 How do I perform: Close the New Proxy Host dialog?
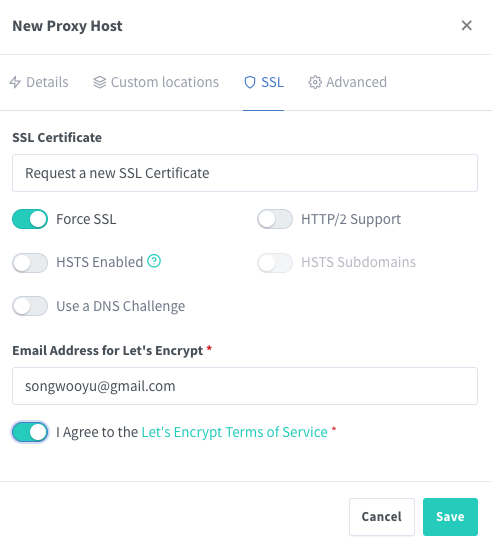point(466,26)
